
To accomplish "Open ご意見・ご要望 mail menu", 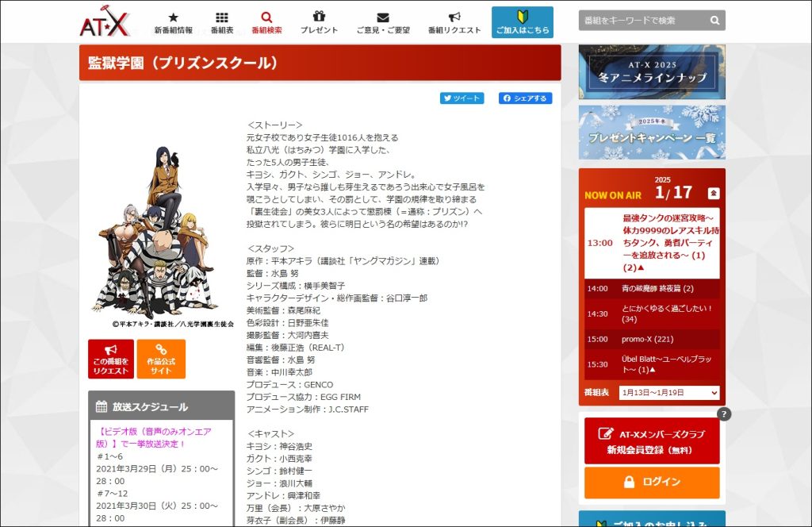I will coord(383,23).
